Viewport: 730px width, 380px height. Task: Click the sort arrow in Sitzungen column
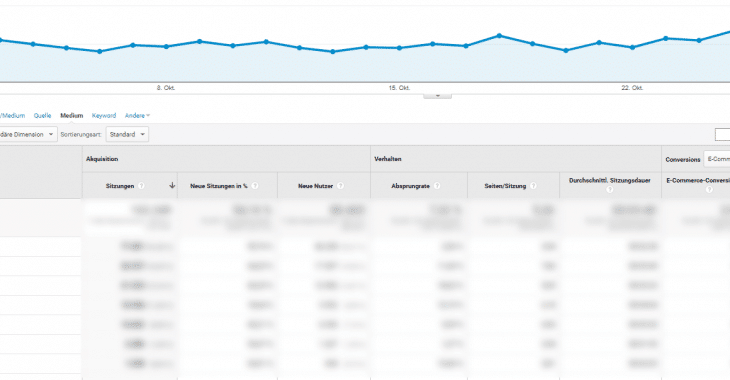point(172,185)
